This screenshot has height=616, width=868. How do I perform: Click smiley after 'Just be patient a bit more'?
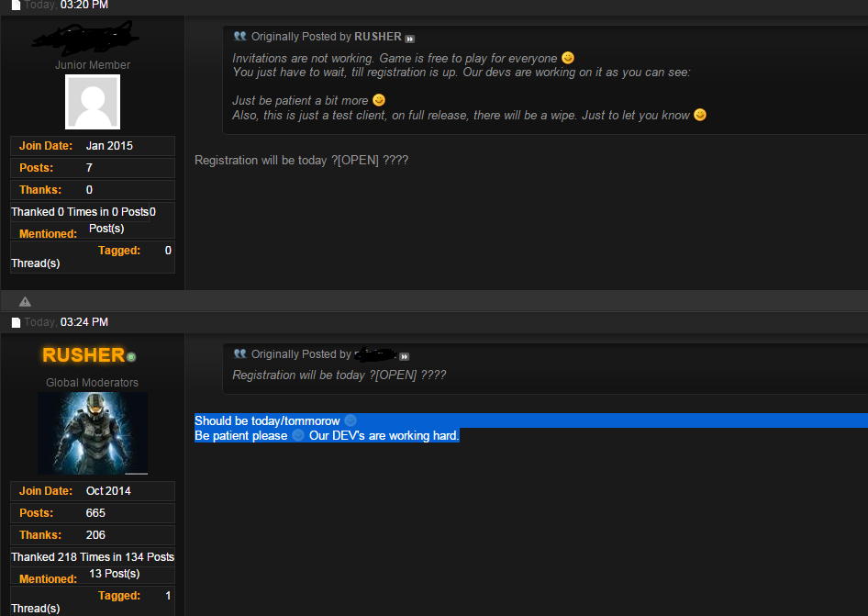click(x=379, y=100)
